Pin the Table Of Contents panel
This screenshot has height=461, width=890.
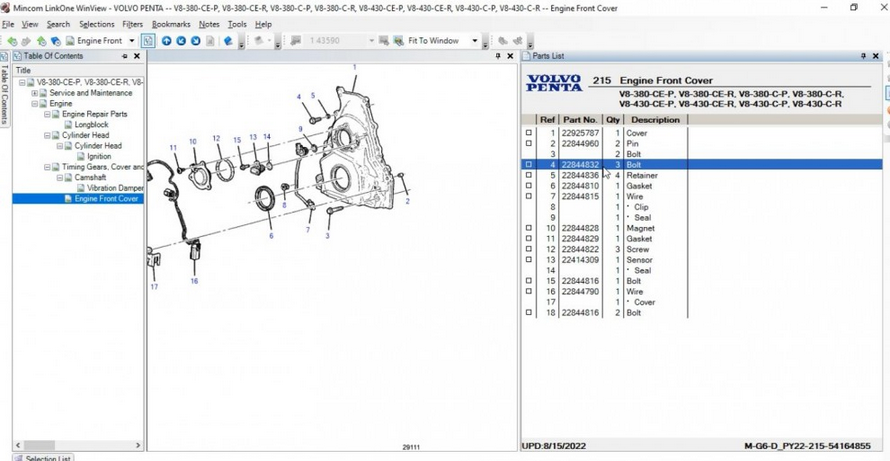coord(125,56)
